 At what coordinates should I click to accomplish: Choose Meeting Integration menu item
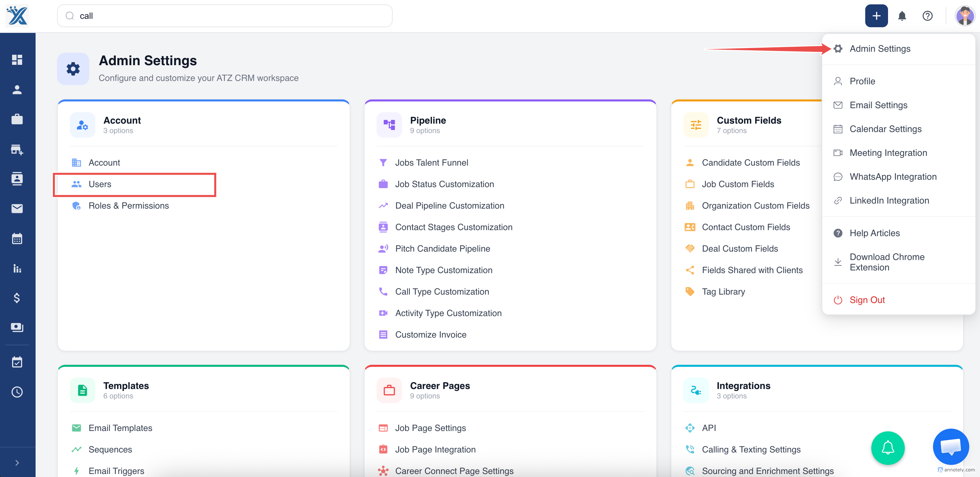[898, 153]
